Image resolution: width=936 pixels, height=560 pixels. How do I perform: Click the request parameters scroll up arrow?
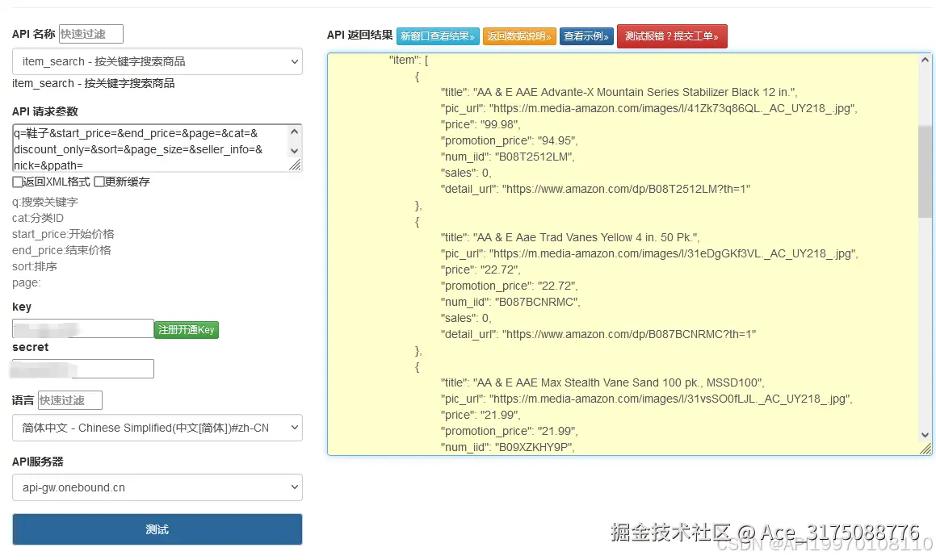point(294,132)
